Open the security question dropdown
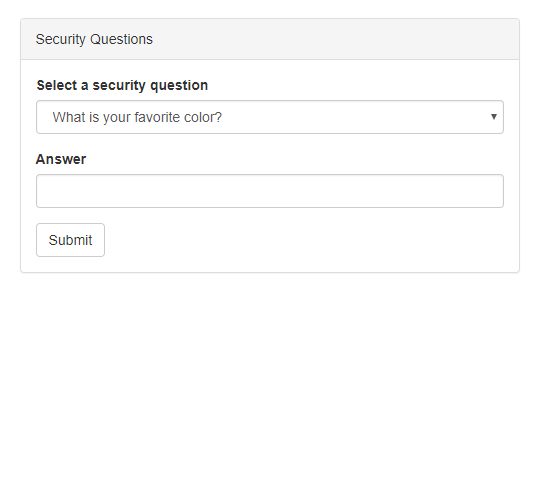Image resolution: width=539 pixels, height=484 pixels. pyautogui.click(x=270, y=117)
